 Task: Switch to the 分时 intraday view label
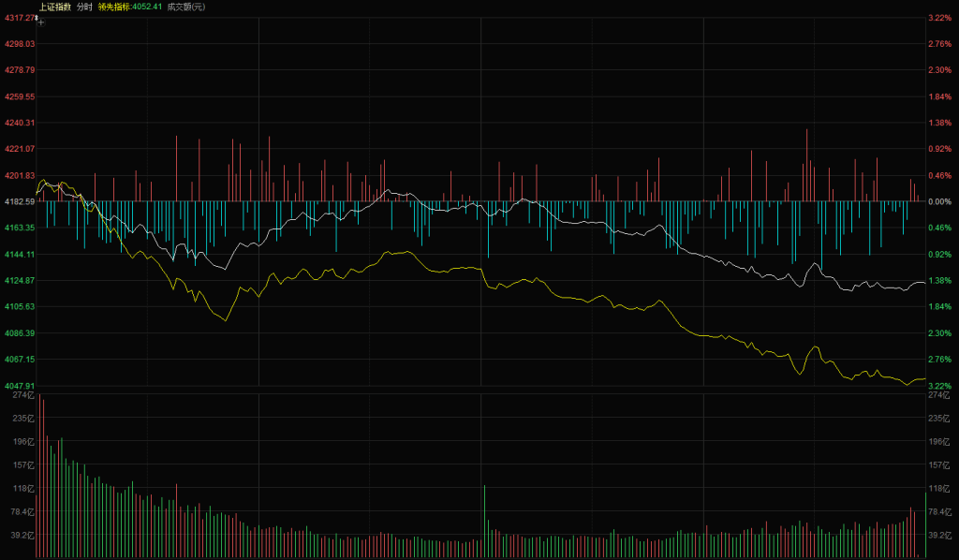84,7
